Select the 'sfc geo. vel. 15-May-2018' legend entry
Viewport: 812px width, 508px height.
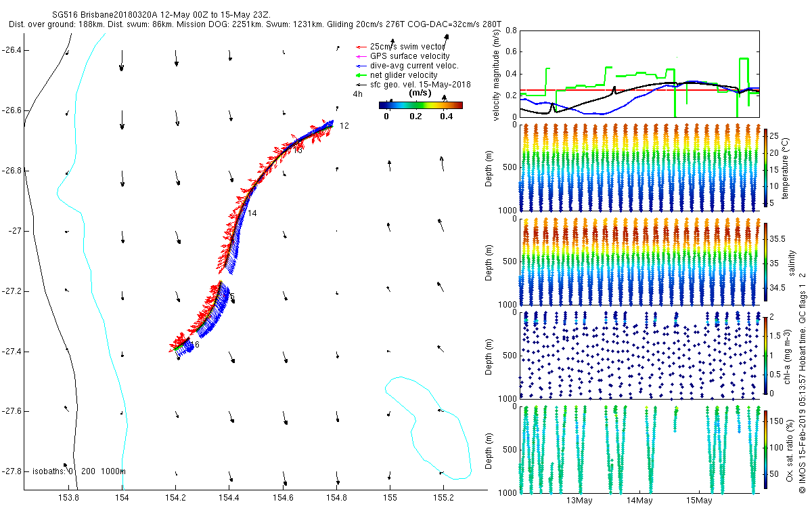[413, 84]
